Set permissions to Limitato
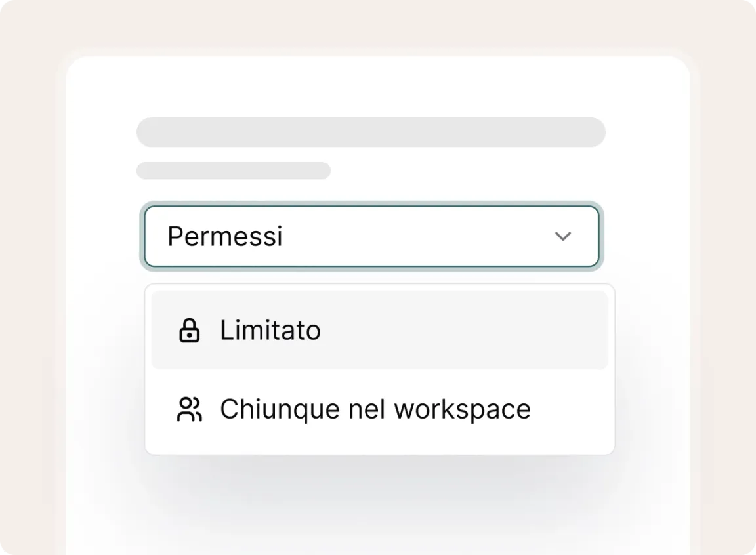The height and width of the screenshot is (555, 756). point(270,330)
